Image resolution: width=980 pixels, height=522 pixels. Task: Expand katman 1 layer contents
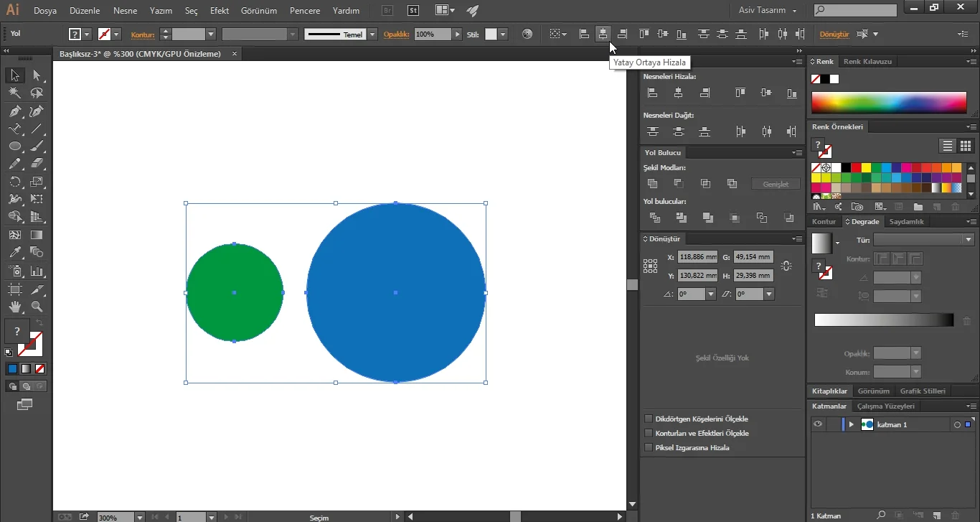[x=852, y=424]
